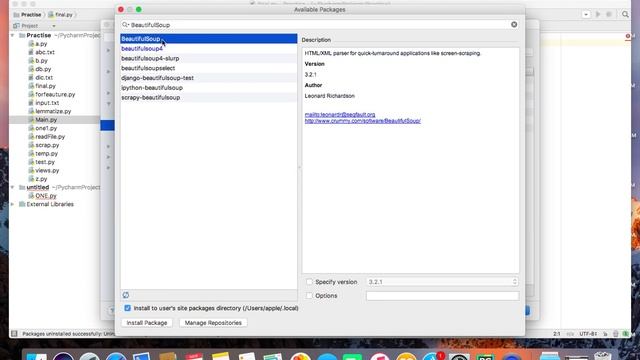Click the Run button in PyCharm toolbar

click(598, 14)
